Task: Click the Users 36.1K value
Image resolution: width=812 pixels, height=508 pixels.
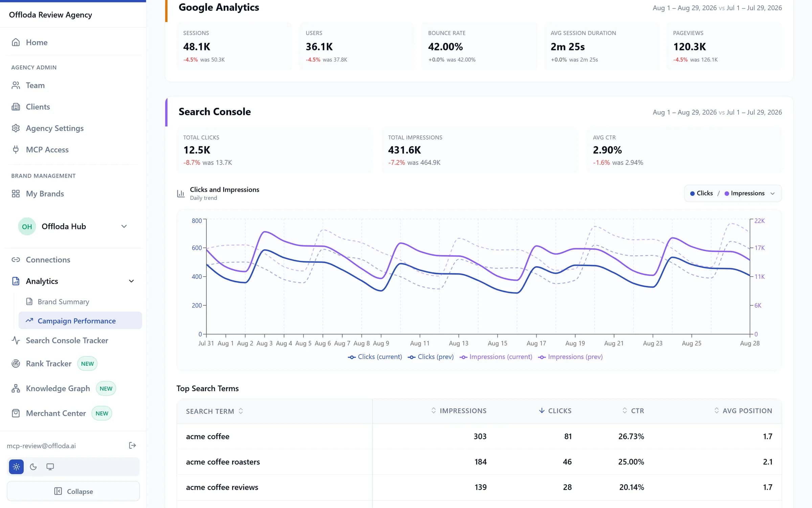Action: (x=319, y=46)
